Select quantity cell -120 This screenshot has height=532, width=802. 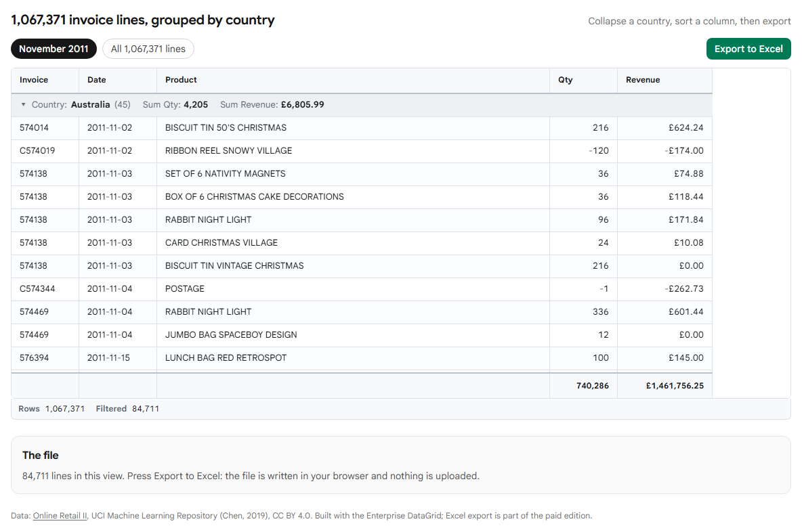click(584, 151)
